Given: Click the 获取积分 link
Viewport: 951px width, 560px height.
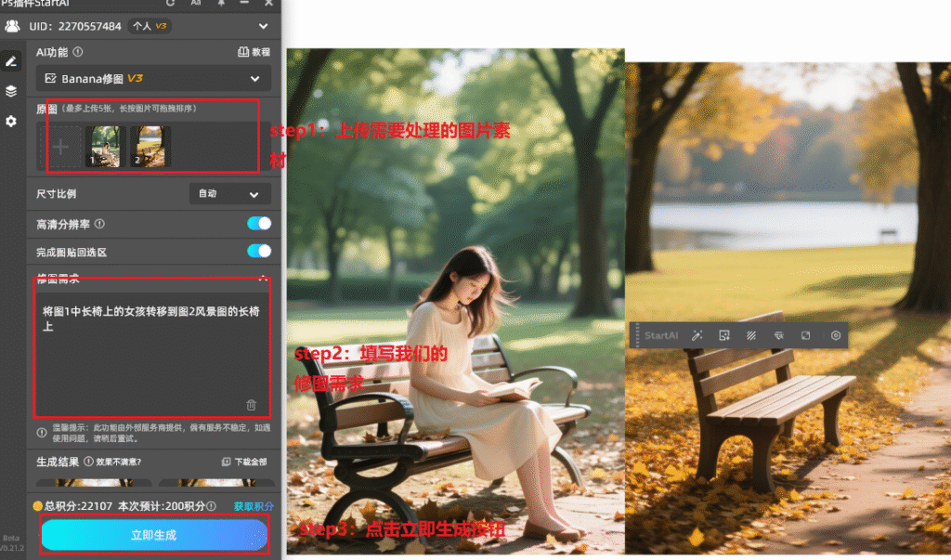Looking at the screenshot, I should pyautogui.click(x=254, y=506).
